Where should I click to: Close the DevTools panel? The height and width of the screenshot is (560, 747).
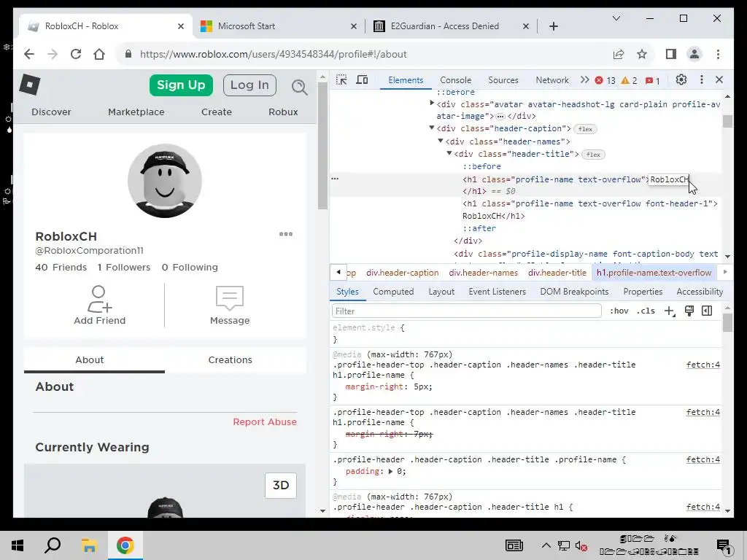[x=719, y=79]
